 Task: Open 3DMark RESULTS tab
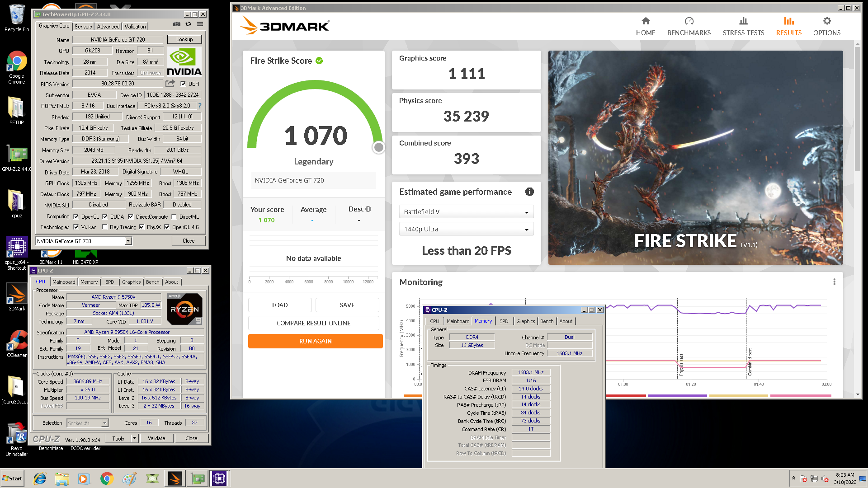click(x=789, y=26)
